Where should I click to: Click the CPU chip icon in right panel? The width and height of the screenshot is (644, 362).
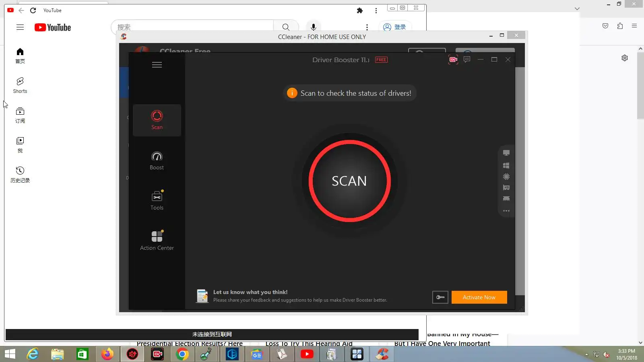click(x=506, y=177)
